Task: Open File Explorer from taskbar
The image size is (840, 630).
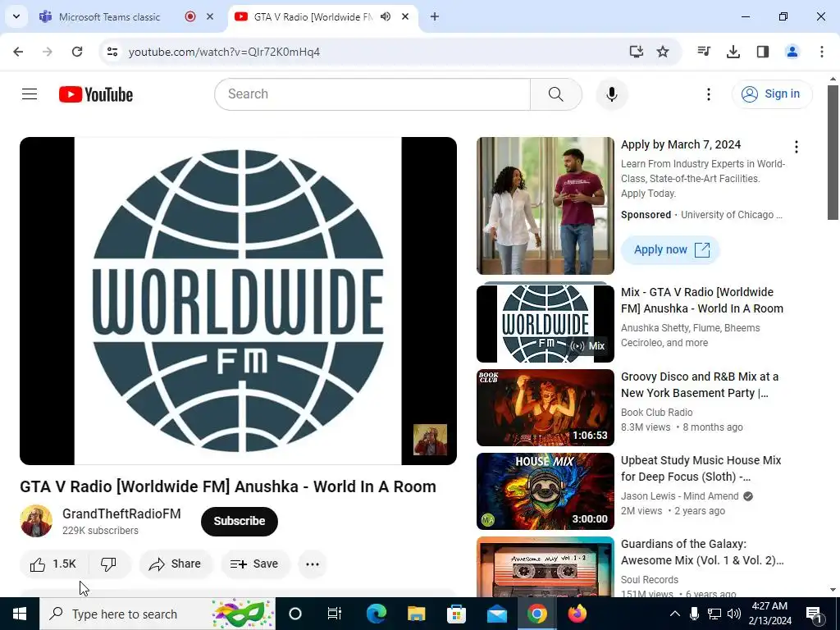Action: click(416, 614)
